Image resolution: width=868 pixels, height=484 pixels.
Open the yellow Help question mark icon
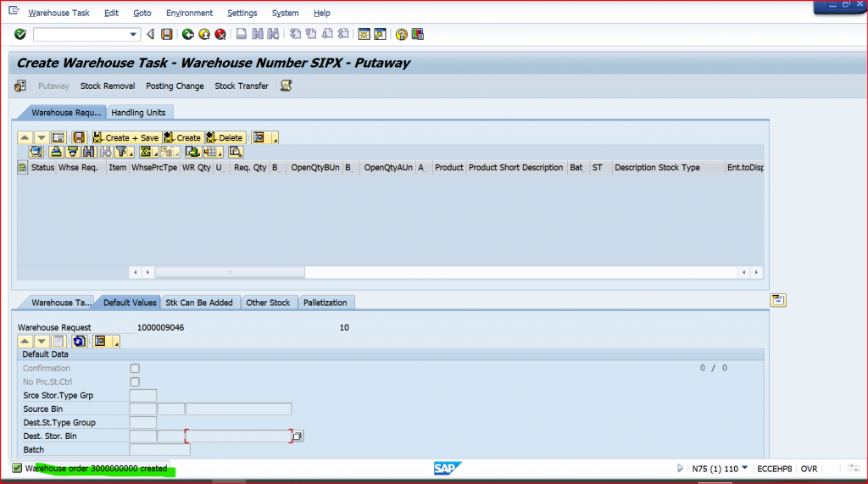coord(401,35)
